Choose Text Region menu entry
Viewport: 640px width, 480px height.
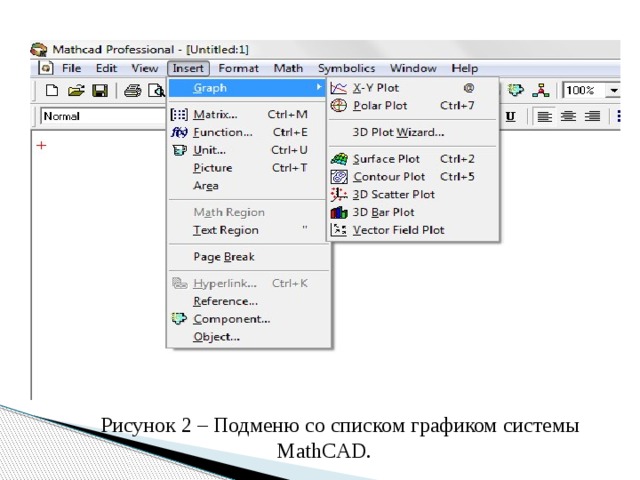(x=248, y=230)
